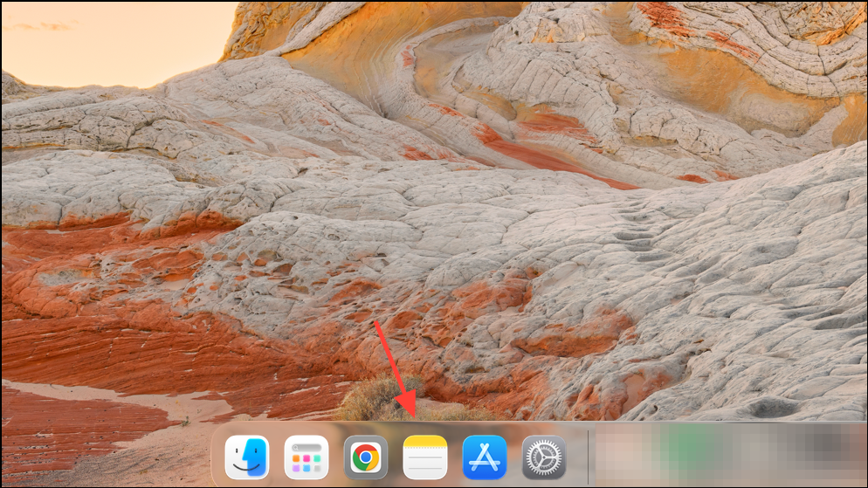The height and width of the screenshot is (488, 868).
Task: Open the App Store from the Dock
Action: [x=485, y=457]
